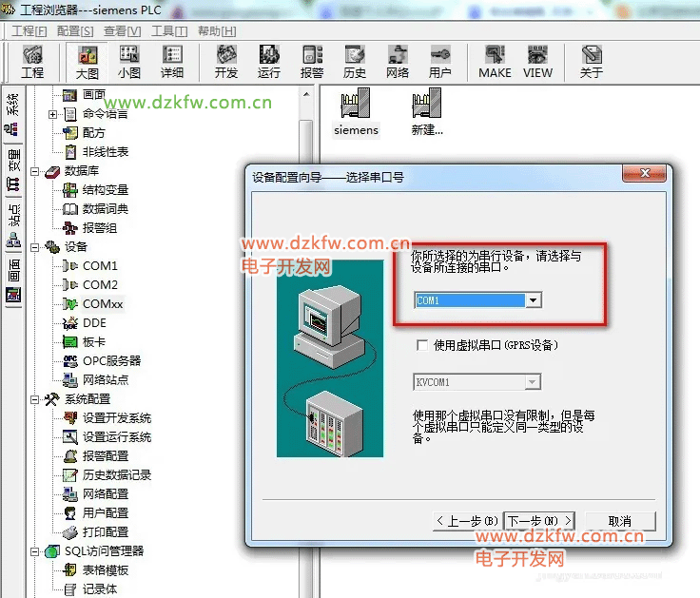Click the 下一步(N) next button
The width and height of the screenshot is (700, 598).
539,521
